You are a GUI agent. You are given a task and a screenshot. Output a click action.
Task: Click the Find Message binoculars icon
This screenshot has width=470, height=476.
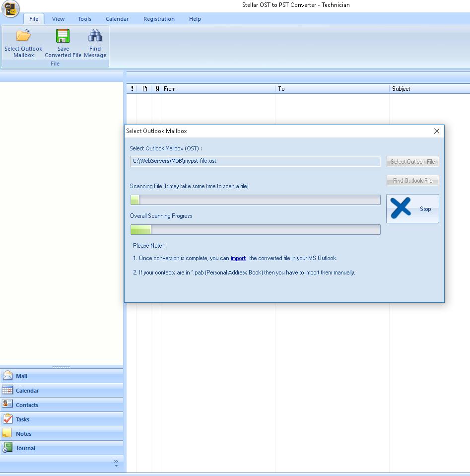coord(95,36)
